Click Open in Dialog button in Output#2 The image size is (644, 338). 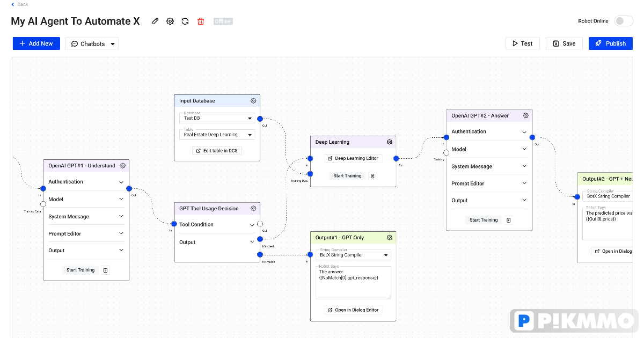pos(612,251)
